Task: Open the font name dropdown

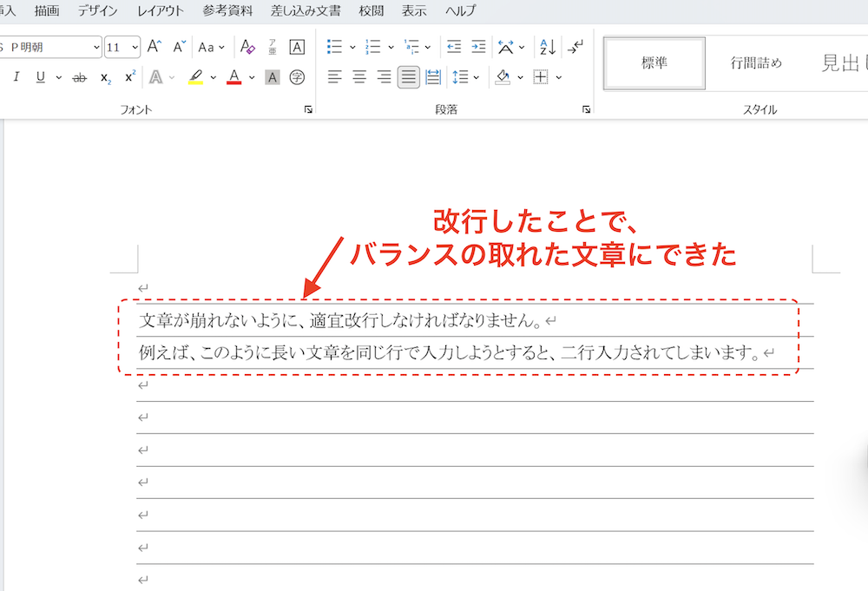Action: [x=96, y=47]
